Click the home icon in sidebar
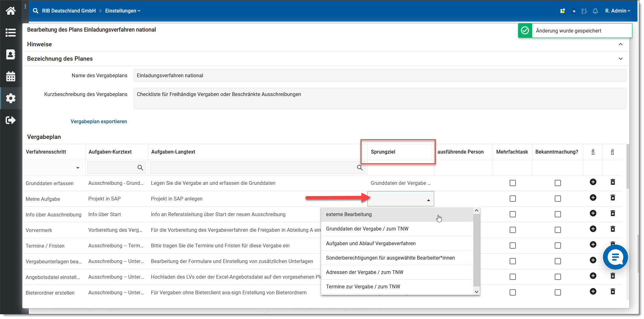This screenshot has width=644, height=319. 11,11
